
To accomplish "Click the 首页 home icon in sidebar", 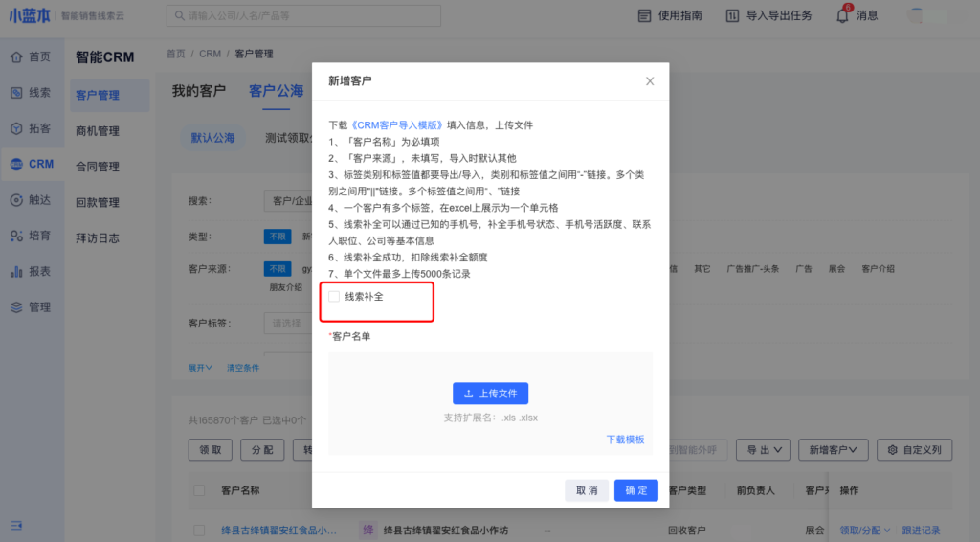I will point(16,56).
